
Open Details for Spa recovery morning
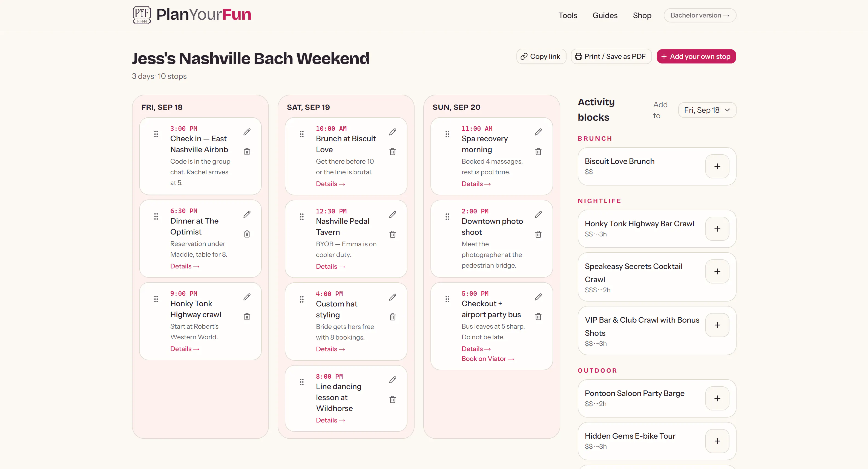point(476,184)
